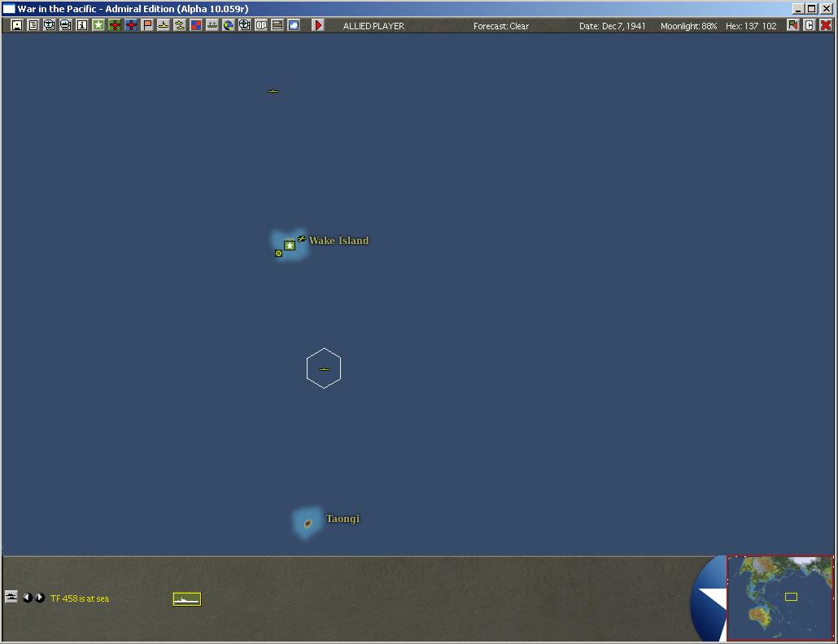Image resolution: width=838 pixels, height=644 pixels.
Task: Click the OP toolbar icon
Action: click(261, 25)
